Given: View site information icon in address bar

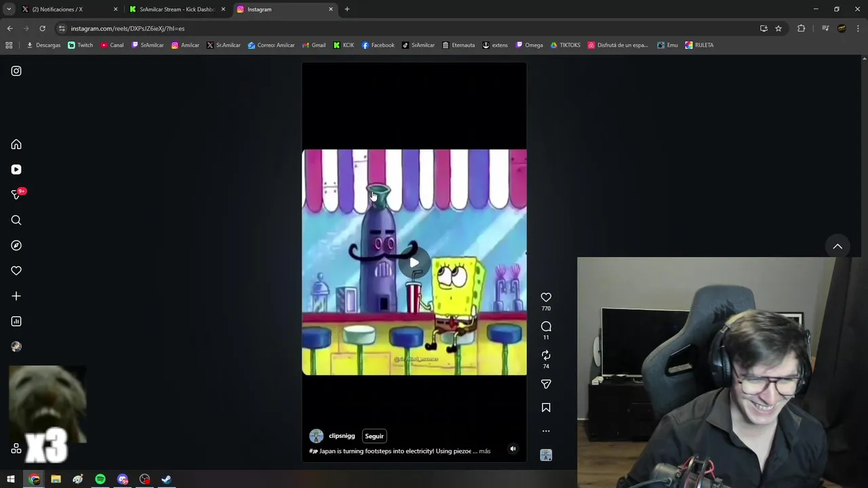Looking at the screenshot, I should coord(62,28).
